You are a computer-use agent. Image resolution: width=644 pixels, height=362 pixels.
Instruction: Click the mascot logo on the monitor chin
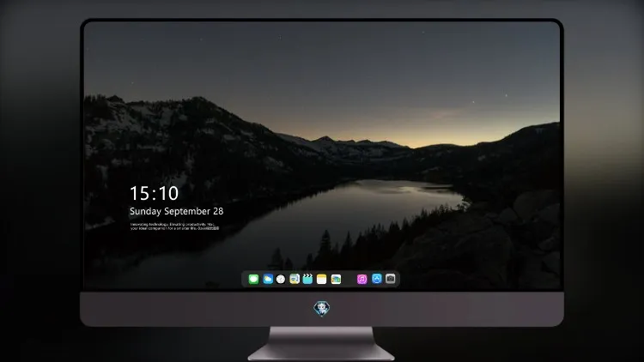point(322,308)
